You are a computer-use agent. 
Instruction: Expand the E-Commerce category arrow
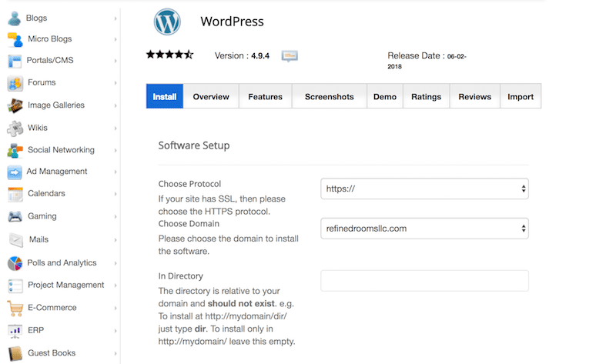(x=115, y=309)
